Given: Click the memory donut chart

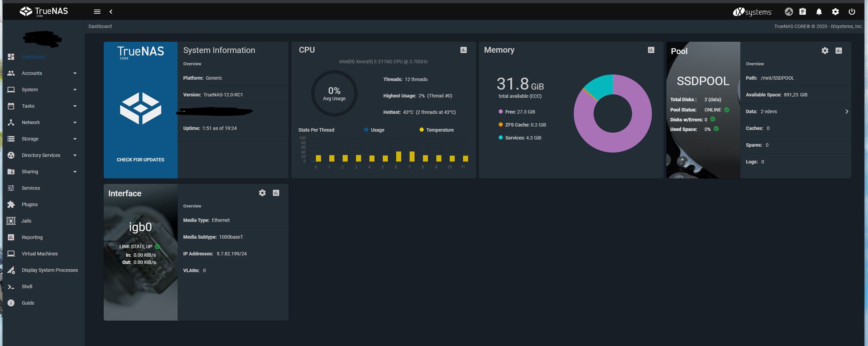Looking at the screenshot, I should [x=613, y=114].
